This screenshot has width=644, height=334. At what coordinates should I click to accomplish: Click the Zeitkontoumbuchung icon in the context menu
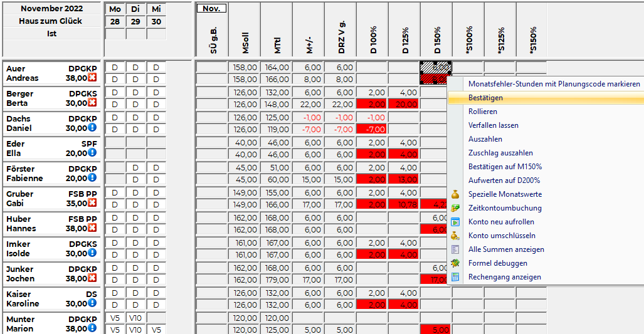456,208
